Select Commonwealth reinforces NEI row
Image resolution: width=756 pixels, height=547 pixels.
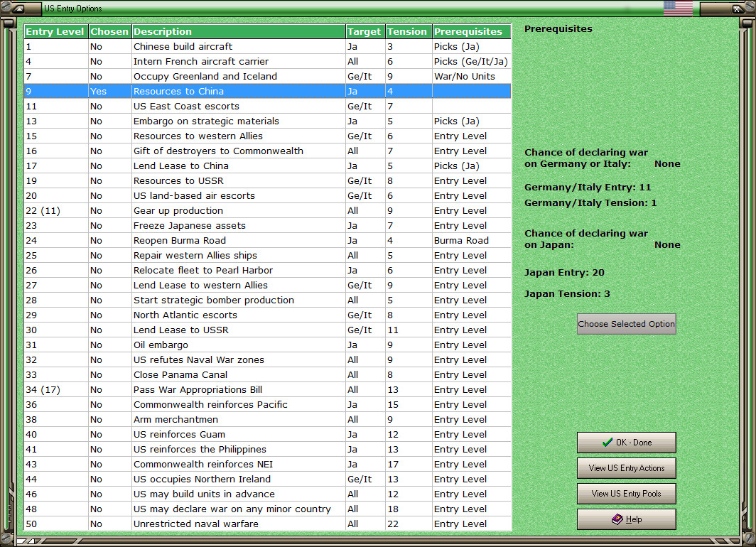click(x=268, y=465)
